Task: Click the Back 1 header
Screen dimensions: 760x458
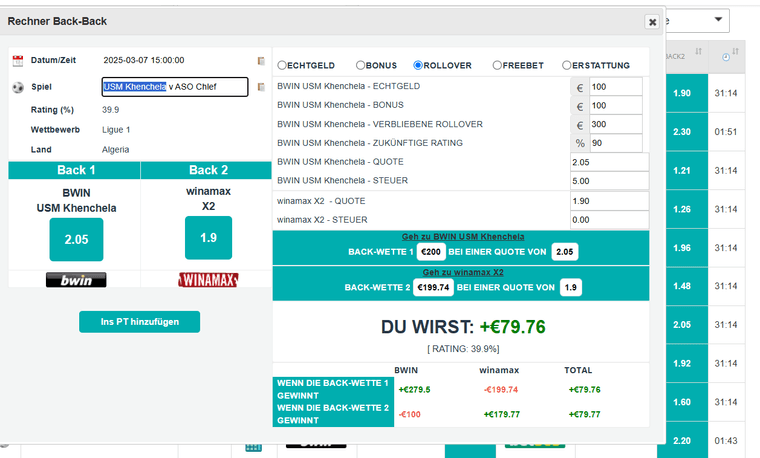Action: point(75,170)
